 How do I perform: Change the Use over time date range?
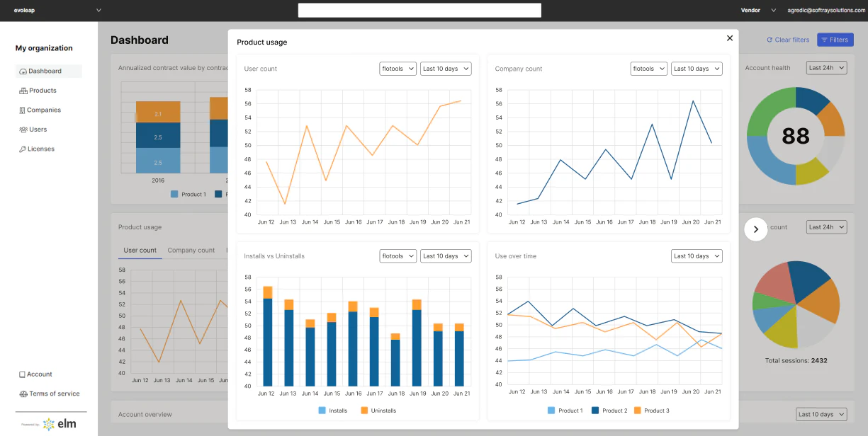pyautogui.click(x=697, y=256)
